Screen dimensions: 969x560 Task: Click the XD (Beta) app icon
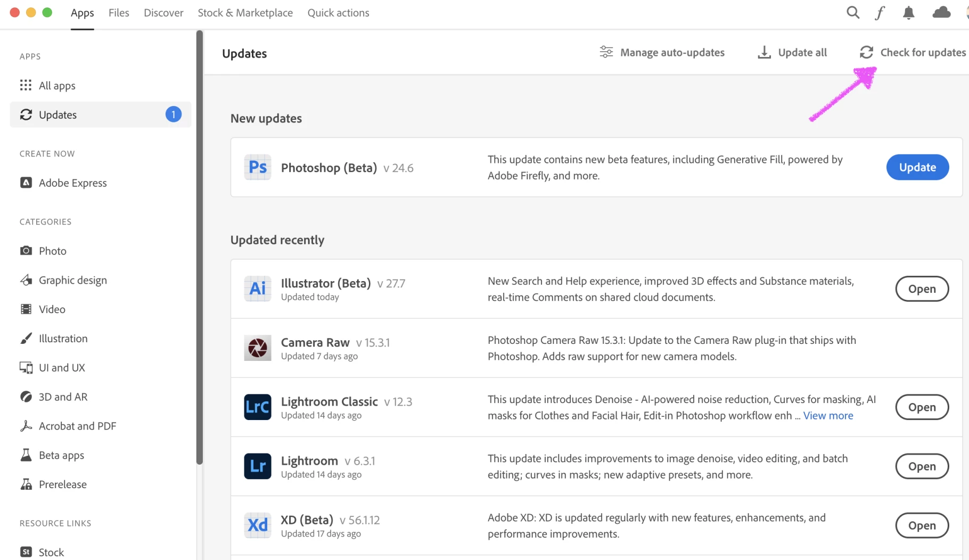pos(258,525)
